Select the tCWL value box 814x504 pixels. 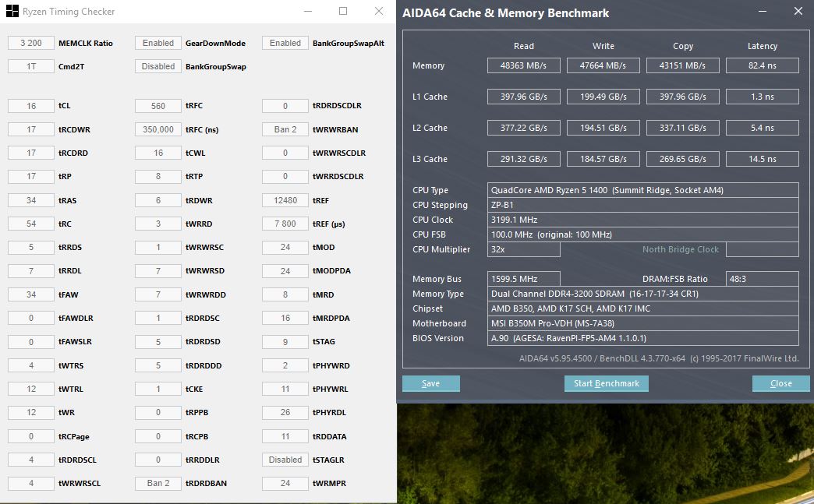(x=157, y=153)
